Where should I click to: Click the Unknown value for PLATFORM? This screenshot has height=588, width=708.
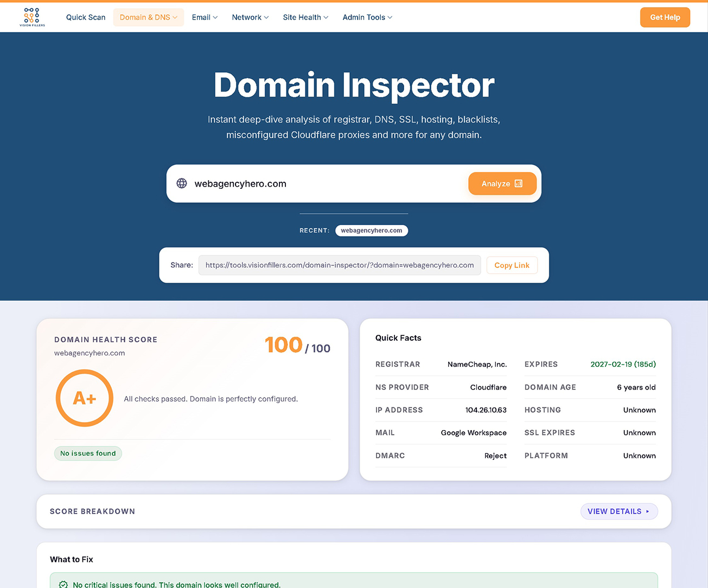click(x=640, y=456)
